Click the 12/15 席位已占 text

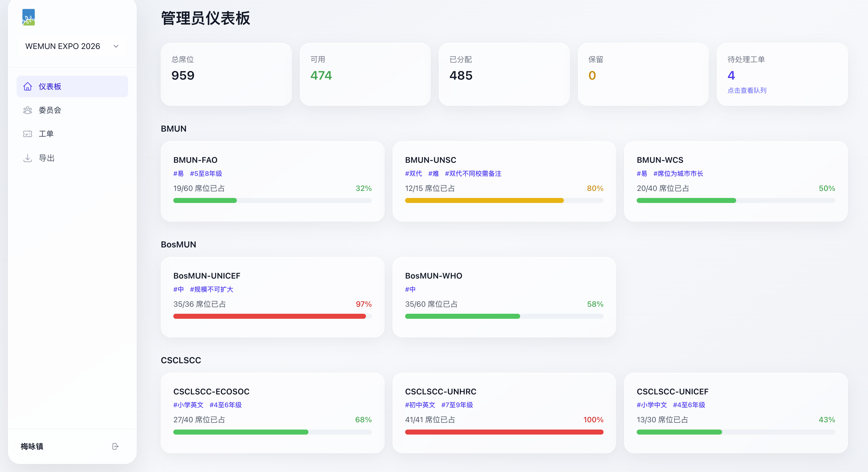430,188
